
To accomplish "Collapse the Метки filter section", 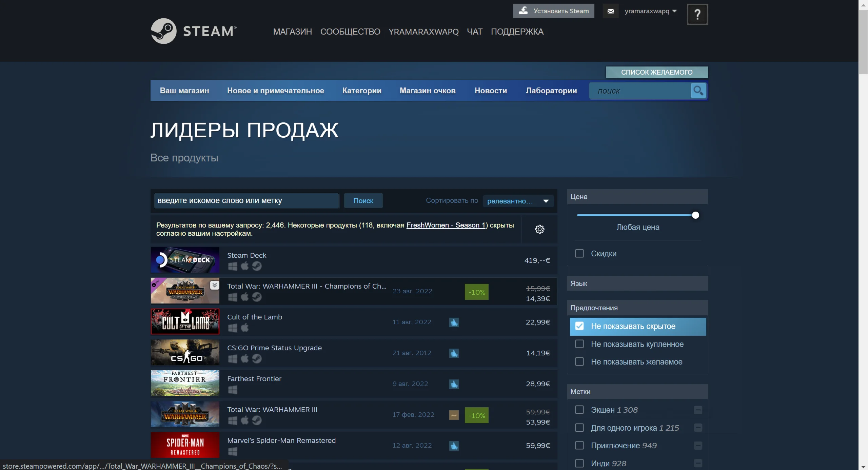I will point(637,392).
